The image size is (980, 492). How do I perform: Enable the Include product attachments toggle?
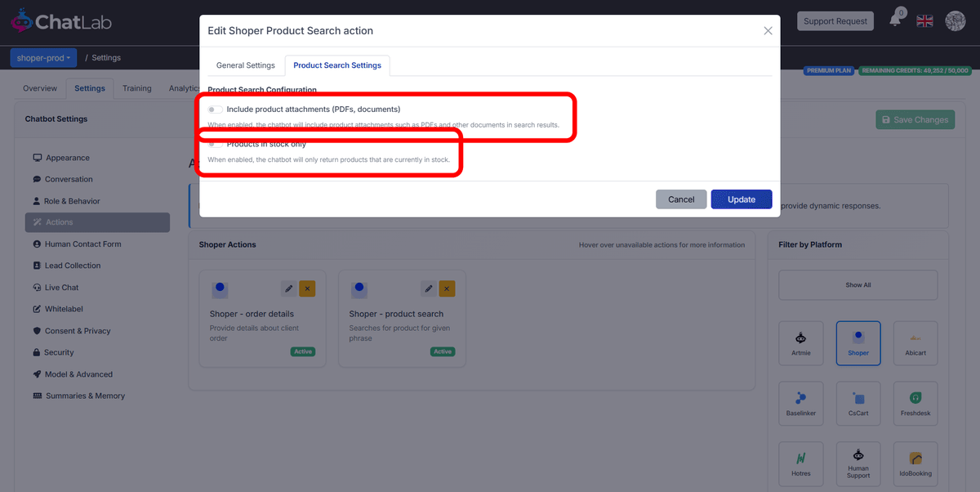(x=214, y=108)
